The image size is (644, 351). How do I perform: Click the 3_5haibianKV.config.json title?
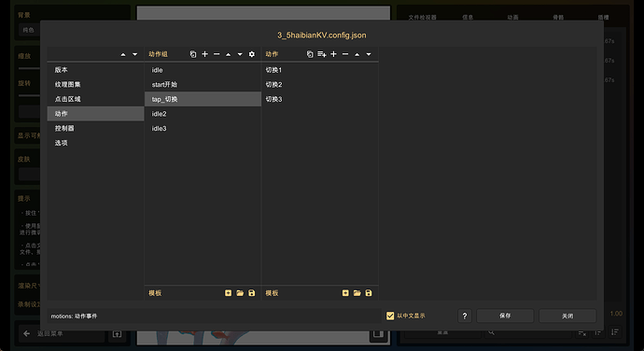(322, 35)
